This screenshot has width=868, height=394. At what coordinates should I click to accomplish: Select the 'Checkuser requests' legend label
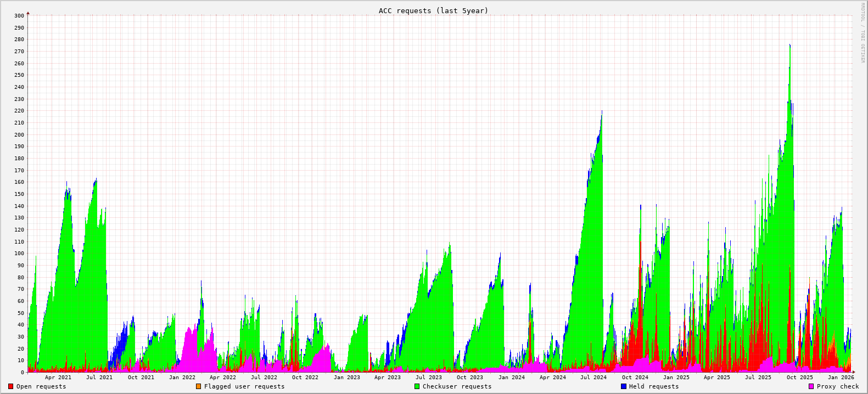[x=457, y=386]
